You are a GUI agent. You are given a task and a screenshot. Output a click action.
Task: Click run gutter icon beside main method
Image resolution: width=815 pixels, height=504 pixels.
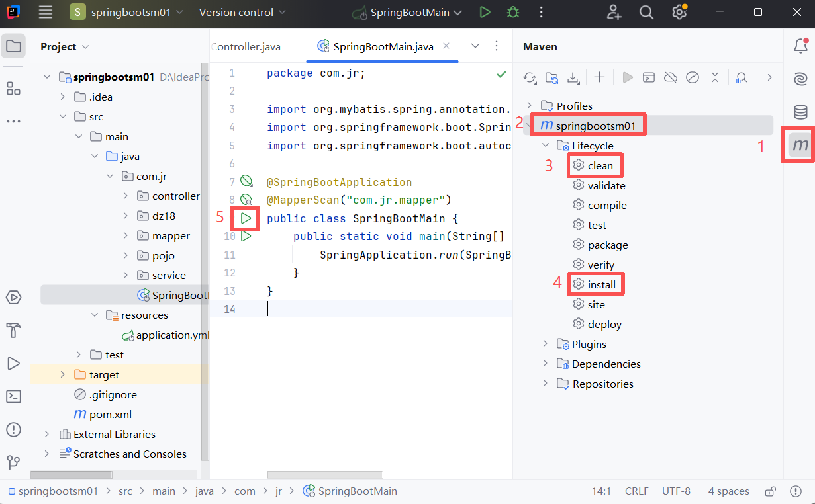coord(246,236)
